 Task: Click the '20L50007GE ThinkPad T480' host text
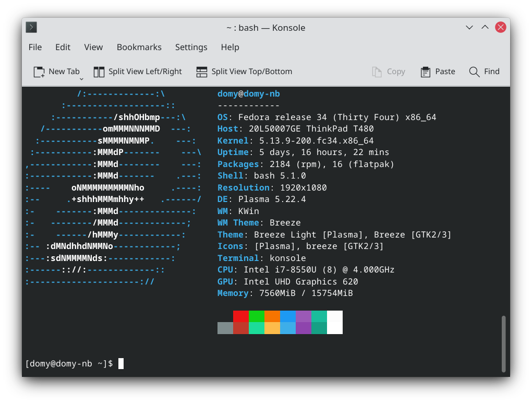pos(311,128)
